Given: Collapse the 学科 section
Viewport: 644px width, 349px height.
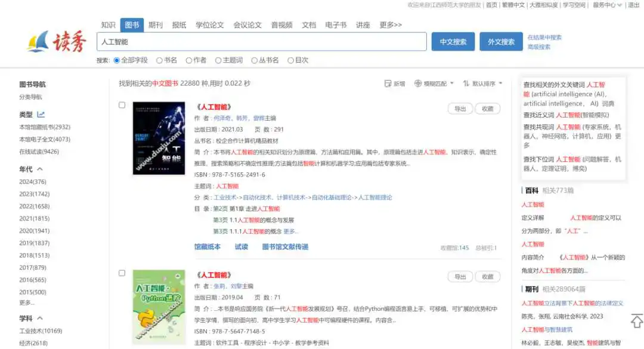Looking at the screenshot, I should tap(40, 318).
